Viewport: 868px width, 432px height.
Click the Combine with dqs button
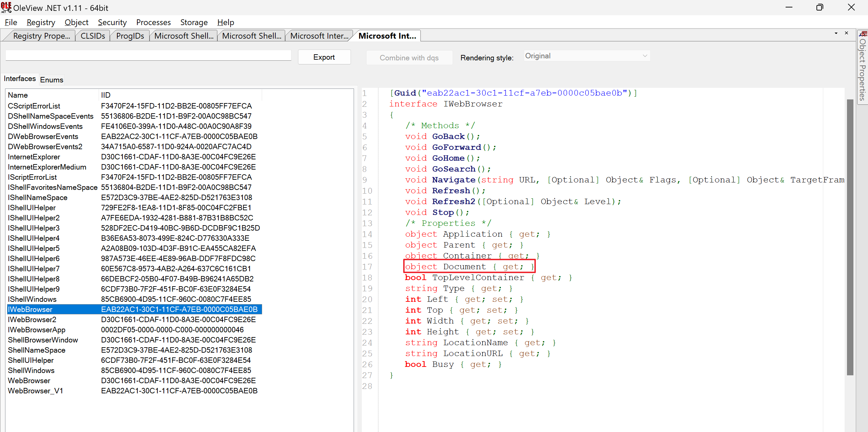409,58
